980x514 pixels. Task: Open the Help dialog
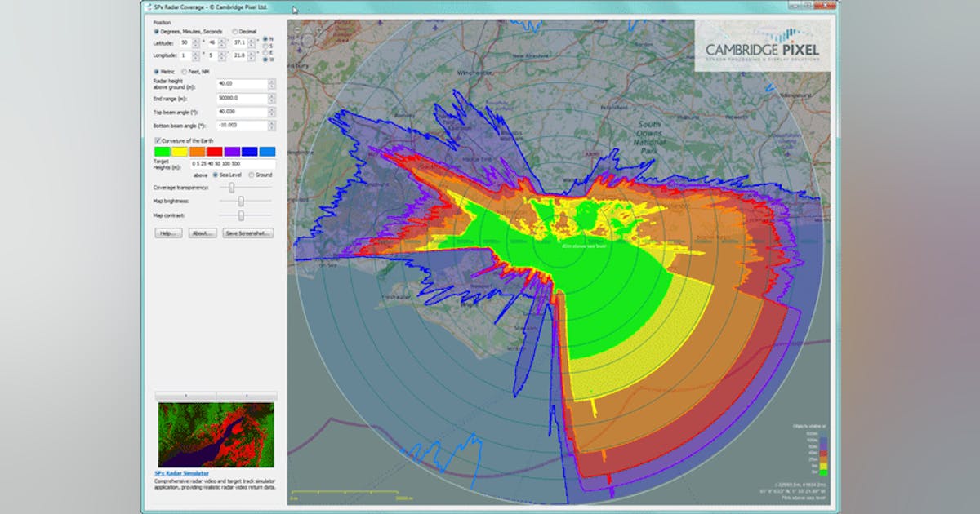pyautogui.click(x=168, y=233)
